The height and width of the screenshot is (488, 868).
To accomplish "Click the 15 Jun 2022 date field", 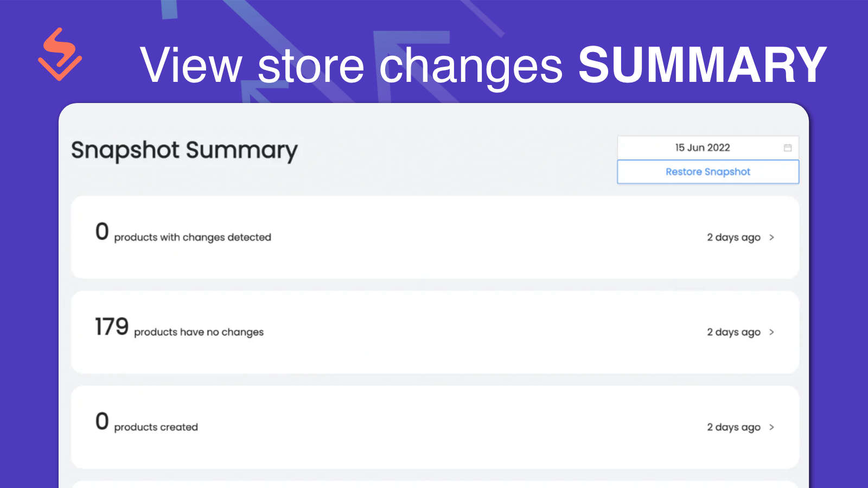I will pos(702,148).
